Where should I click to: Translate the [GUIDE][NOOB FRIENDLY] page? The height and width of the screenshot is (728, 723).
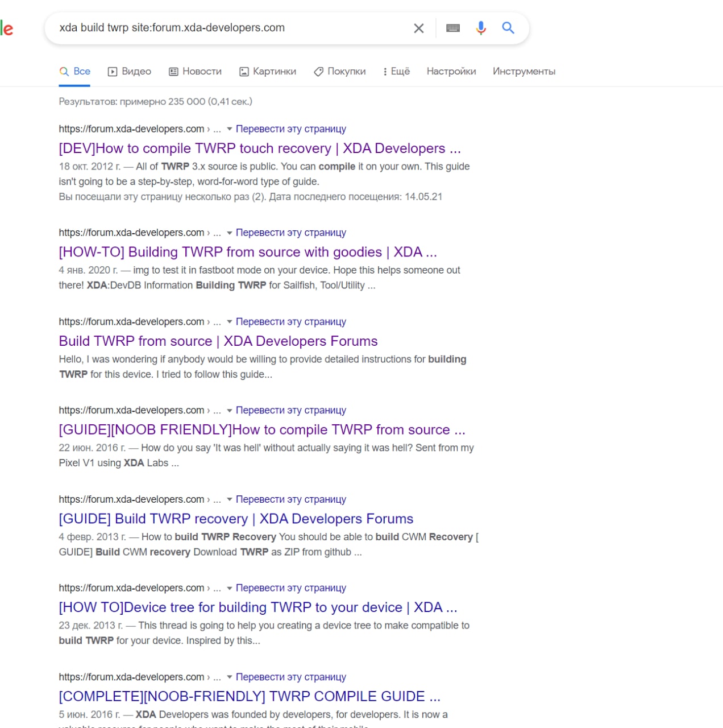pos(291,411)
